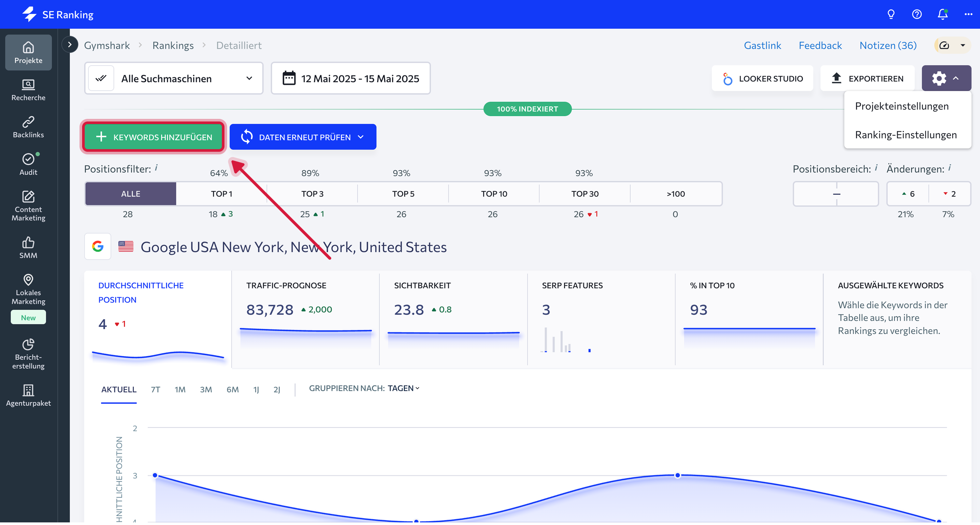Click Keywords hinzufügen button
The width and height of the screenshot is (980, 525).
[x=153, y=137]
